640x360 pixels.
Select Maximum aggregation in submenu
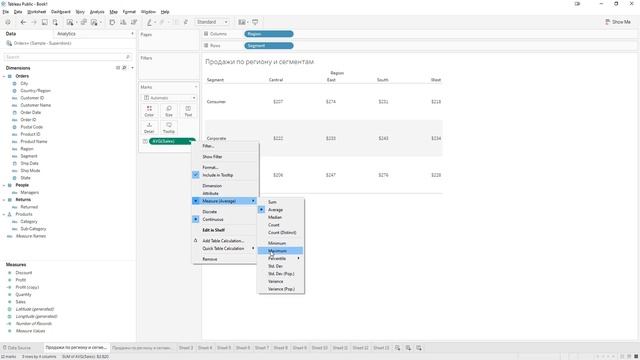pos(280,251)
